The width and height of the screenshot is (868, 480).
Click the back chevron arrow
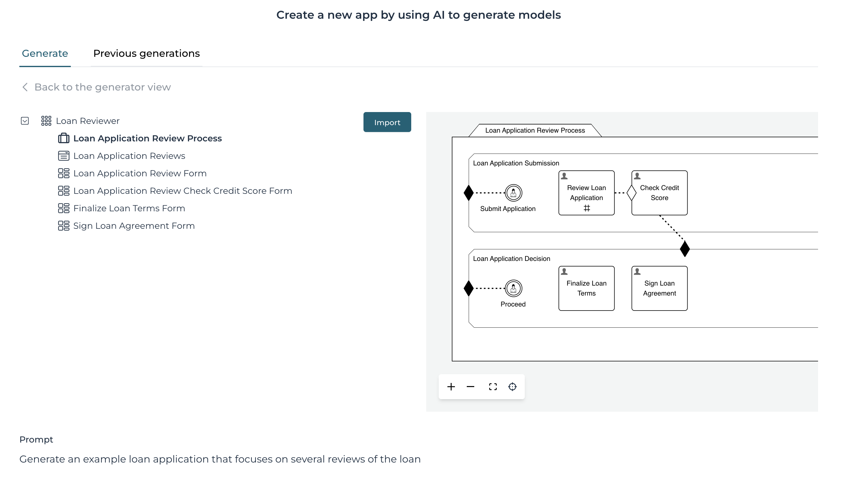(x=25, y=87)
